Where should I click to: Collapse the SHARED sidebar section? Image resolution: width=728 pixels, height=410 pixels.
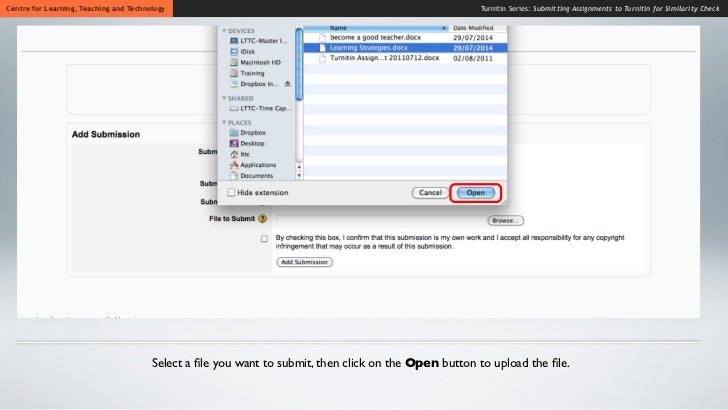(224, 98)
